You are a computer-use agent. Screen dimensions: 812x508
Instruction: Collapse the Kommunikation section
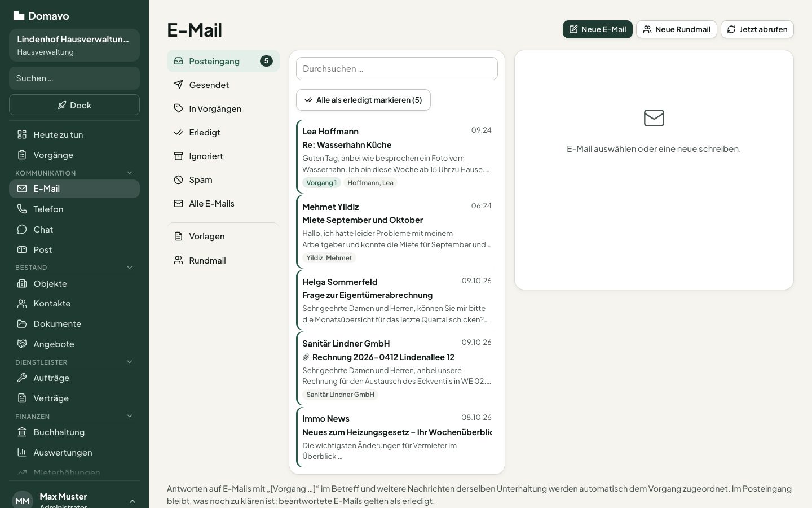pos(130,173)
